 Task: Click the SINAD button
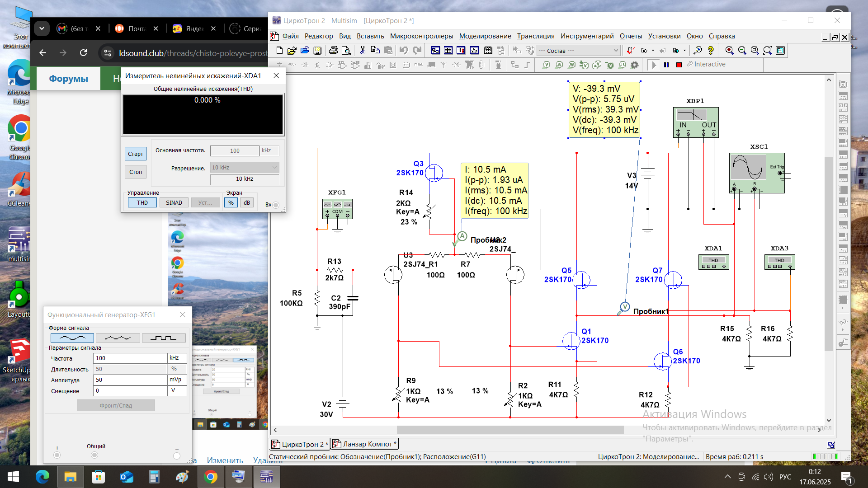click(174, 202)
